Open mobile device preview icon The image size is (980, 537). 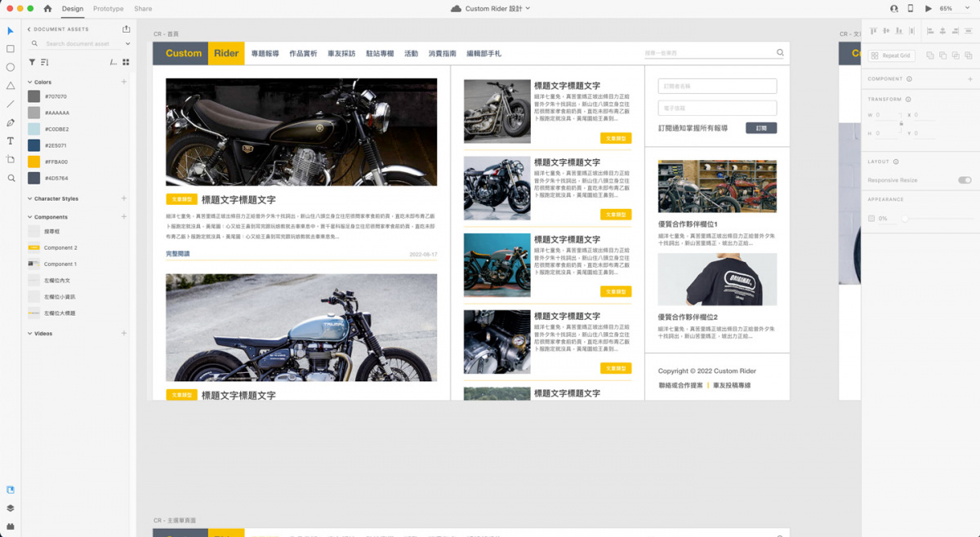pos(911,8)
